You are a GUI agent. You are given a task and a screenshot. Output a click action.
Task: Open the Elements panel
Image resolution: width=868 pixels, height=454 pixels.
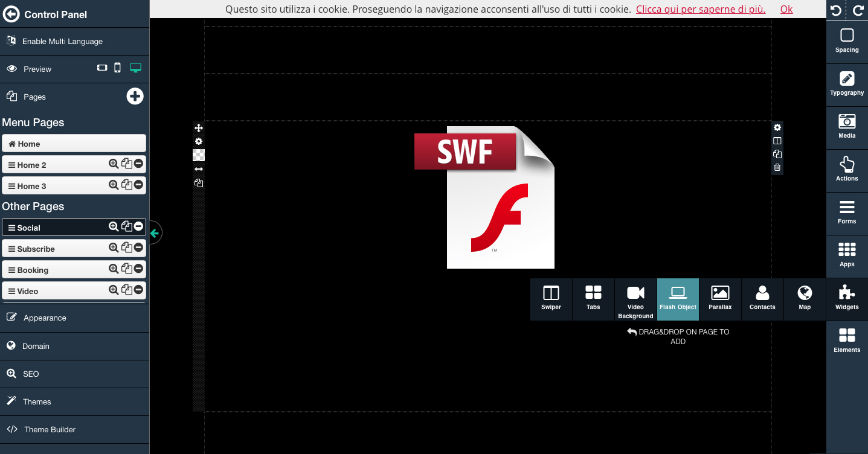pyautogui.click(x=847, y=340)
